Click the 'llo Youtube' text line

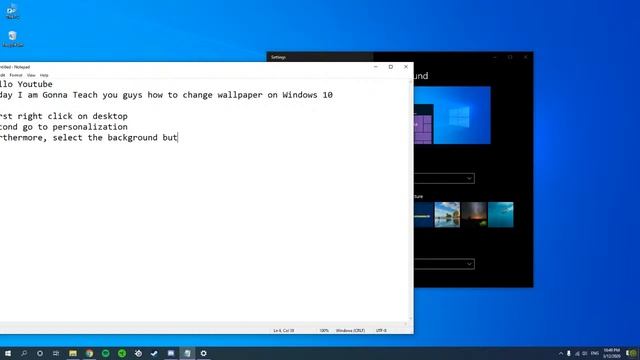[26, 84]
